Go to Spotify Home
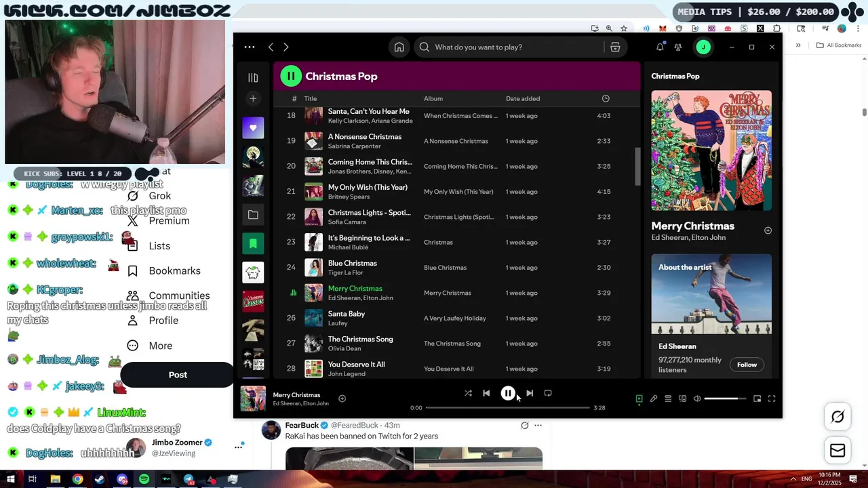 click(399, 47)
